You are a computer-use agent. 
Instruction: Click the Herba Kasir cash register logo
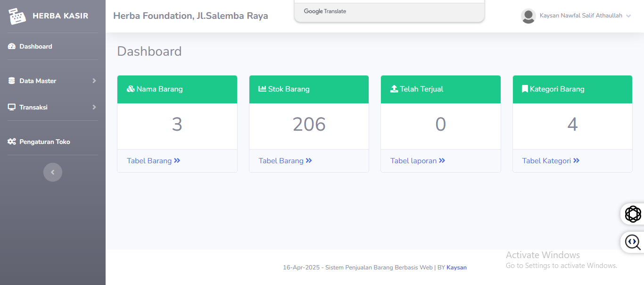coord(17,16)
